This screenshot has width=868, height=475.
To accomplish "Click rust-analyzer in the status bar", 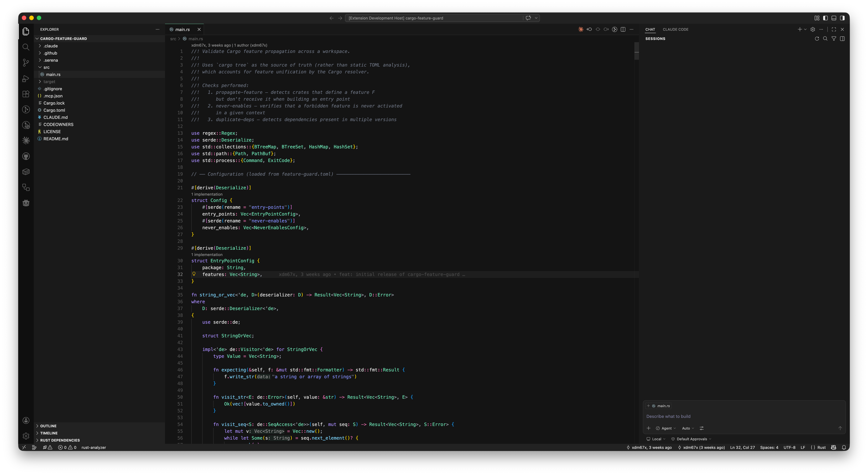I will [94, 447].
